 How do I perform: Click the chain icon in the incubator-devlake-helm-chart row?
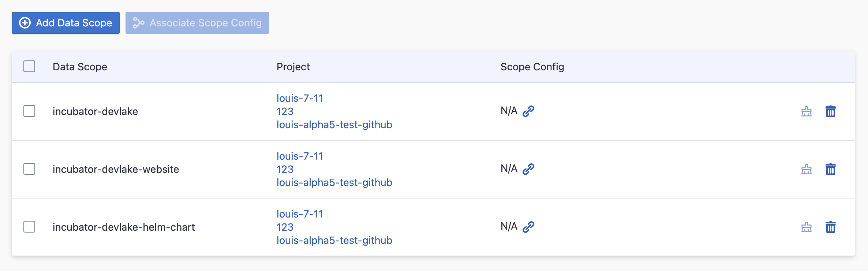(528, 227)
